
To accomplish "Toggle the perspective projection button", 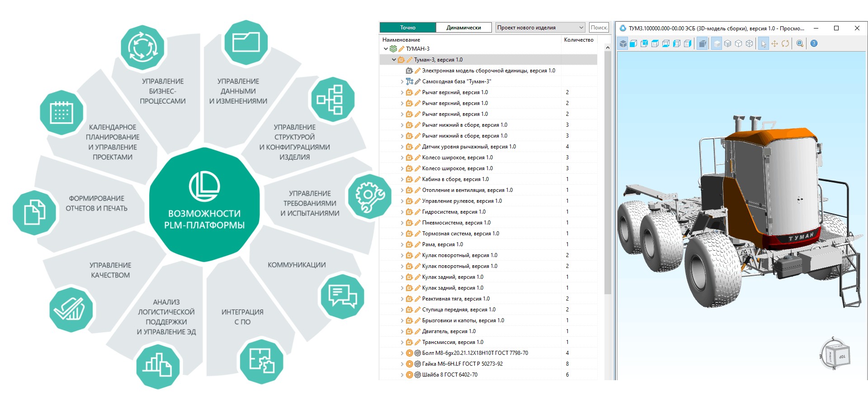I will pyautogui.click(x=702, y=43).
